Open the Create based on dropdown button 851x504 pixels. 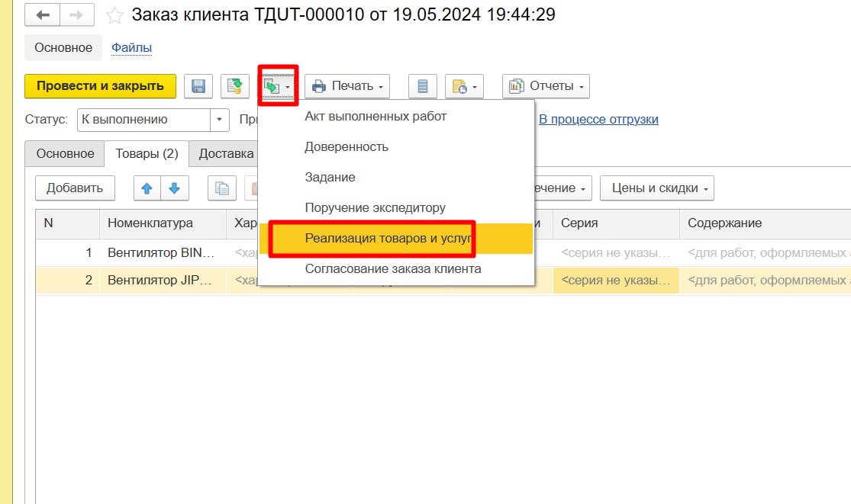(278, 86)
